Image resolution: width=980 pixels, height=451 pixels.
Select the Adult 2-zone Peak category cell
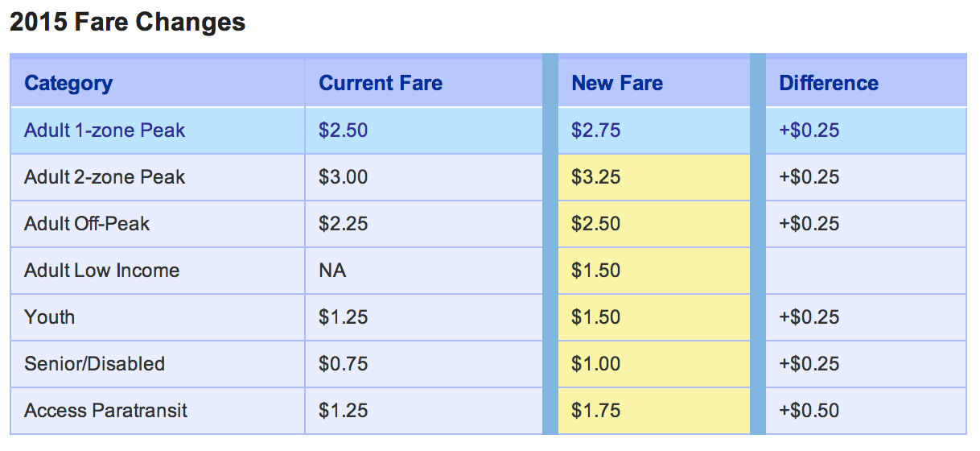[158, 177]
